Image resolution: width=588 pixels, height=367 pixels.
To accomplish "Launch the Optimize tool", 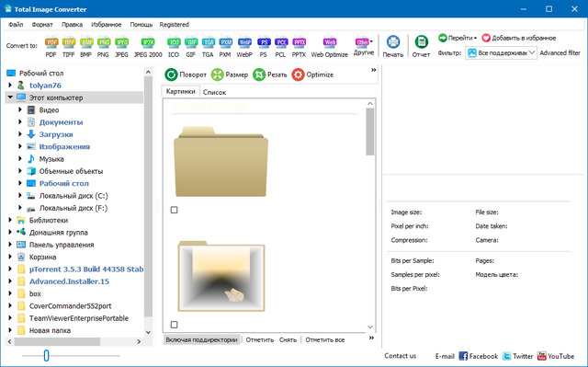I will tap(312, 75).
